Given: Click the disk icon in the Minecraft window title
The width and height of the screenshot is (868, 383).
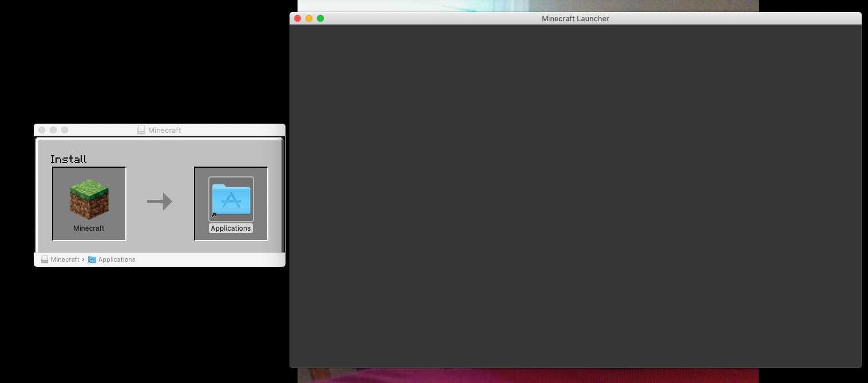Looking at the screenshot, I should tap(141, 130).
